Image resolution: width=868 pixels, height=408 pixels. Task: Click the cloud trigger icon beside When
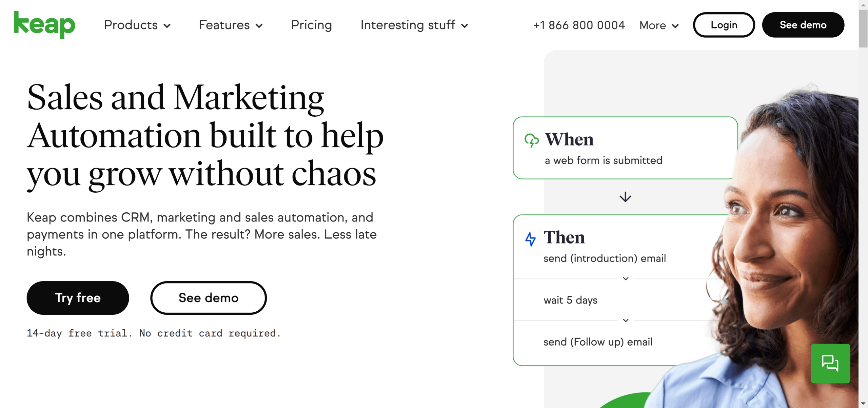point(531,140)
